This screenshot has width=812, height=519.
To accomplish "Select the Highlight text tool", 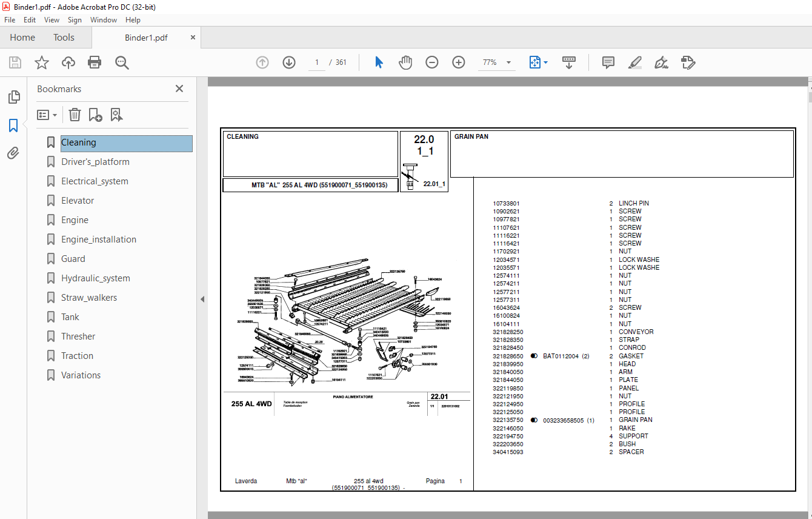I will click(x=634, y=62).
